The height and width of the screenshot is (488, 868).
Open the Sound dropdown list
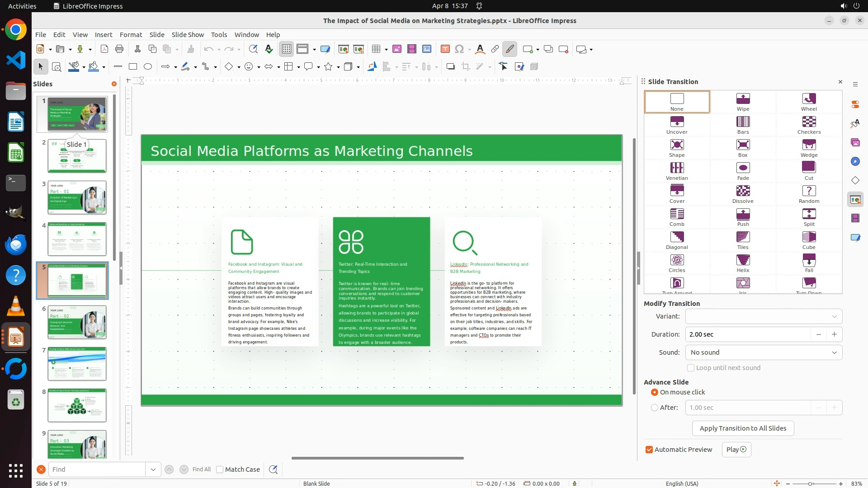[x=834, y=352]
